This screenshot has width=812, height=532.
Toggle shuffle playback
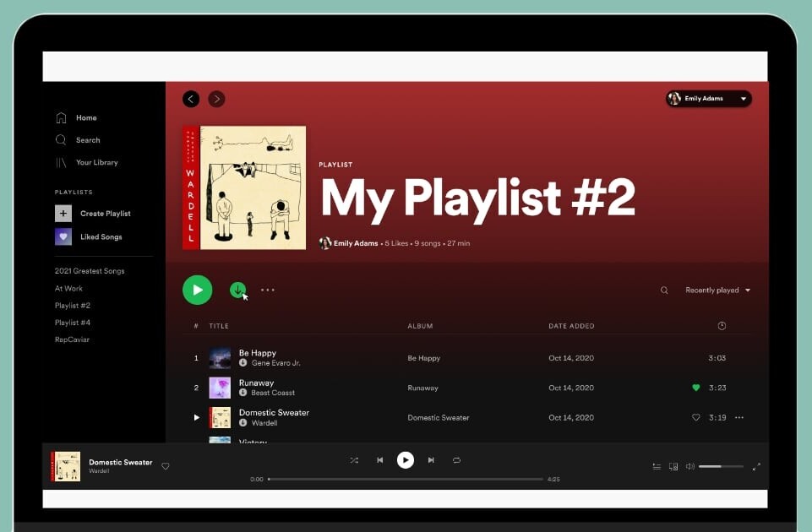pos(354,460)
